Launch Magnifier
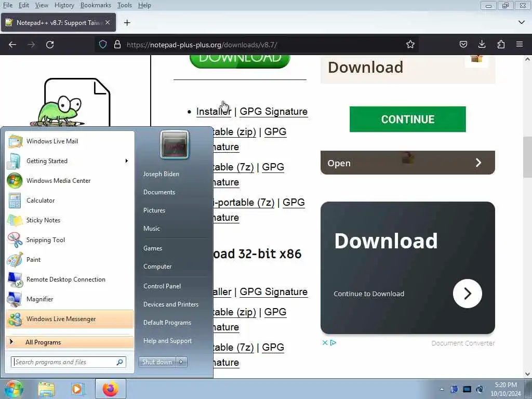532x399 pixels. point(70,299)
